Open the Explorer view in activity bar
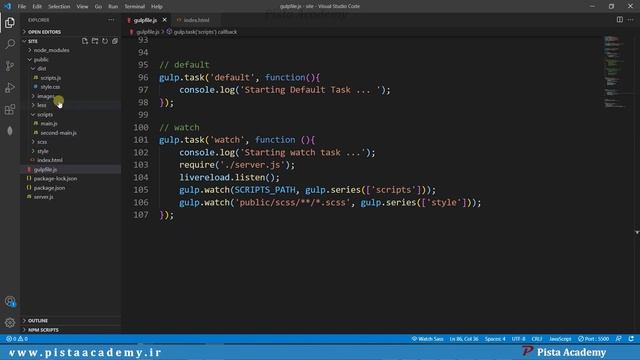Screen dimensions: 640x360 10,22
